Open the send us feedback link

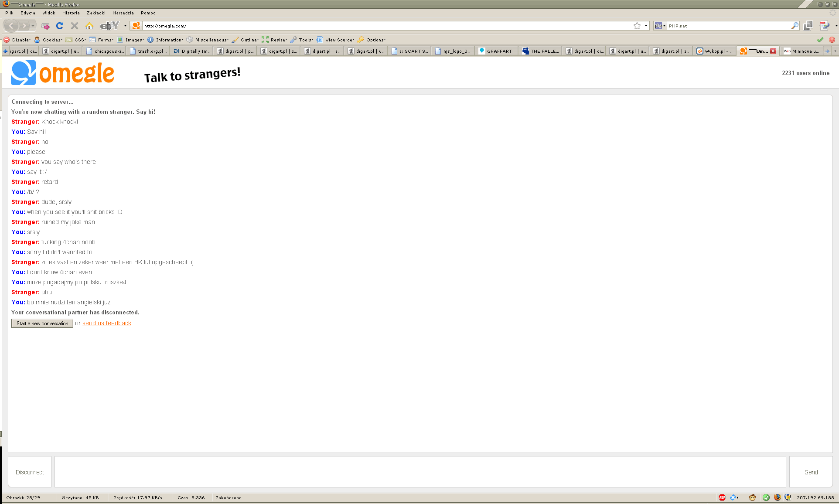tap(107, 323)
